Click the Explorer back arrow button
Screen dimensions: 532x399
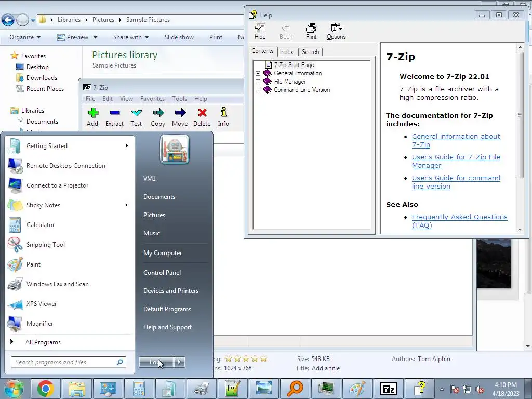(8, 20)
